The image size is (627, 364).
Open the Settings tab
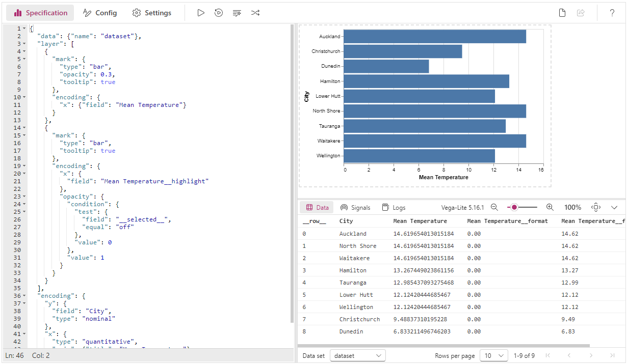click(x=151, y=13)
